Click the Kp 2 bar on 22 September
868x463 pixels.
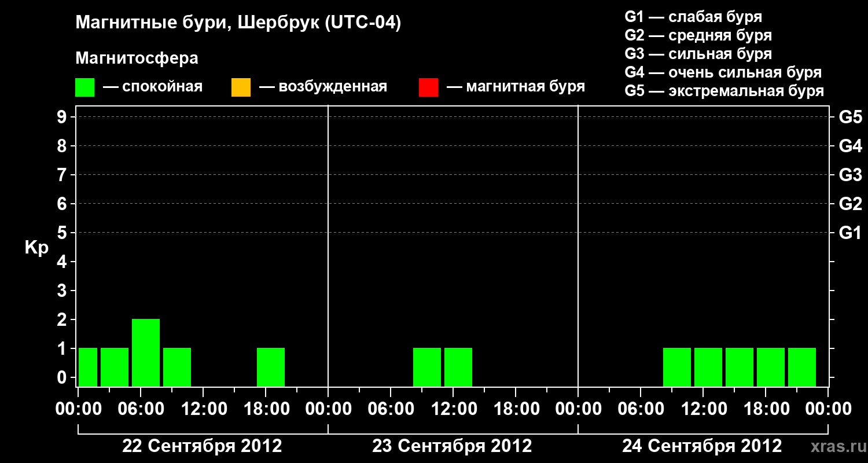146,352
